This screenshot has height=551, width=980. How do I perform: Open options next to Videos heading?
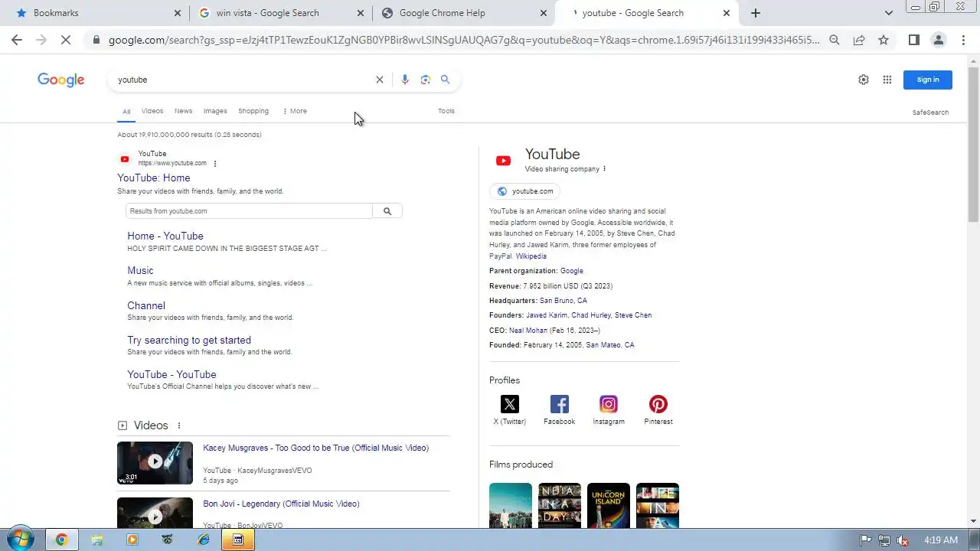coord(179,425)
